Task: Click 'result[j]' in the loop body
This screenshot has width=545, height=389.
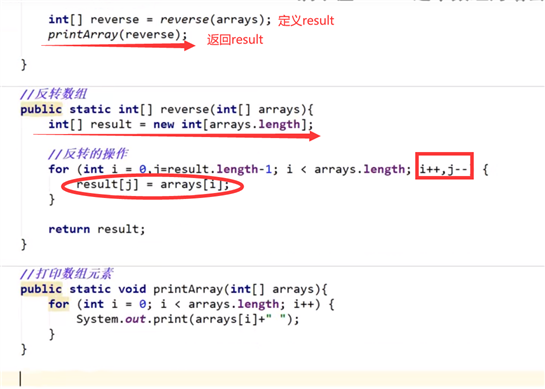Action: (x=107, y=184)
